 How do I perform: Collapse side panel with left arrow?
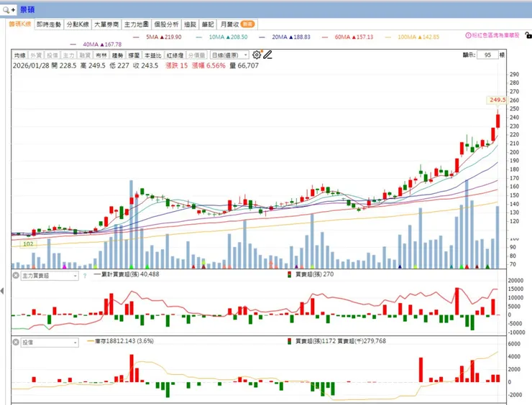[x=2, y=291]
